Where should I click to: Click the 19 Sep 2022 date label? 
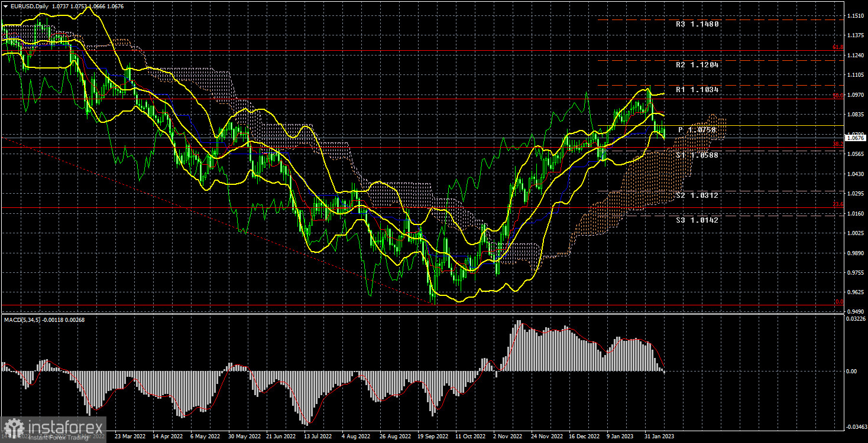tap(432, 437)
